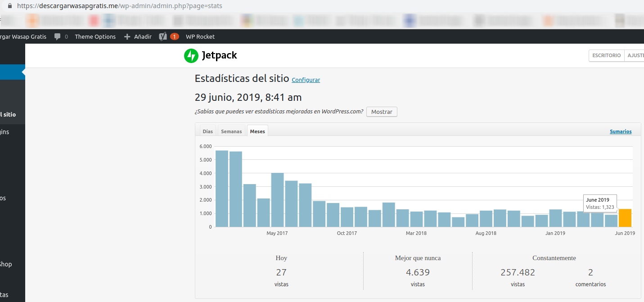Open the Yoast SEO icon in admin bar

click(x=163, y=37)
